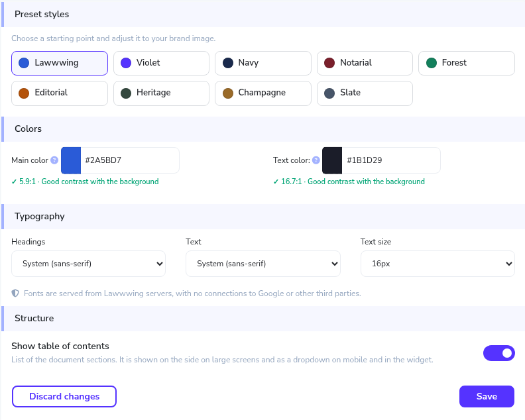Click the Typography section heading

click(x=40, y=217)
